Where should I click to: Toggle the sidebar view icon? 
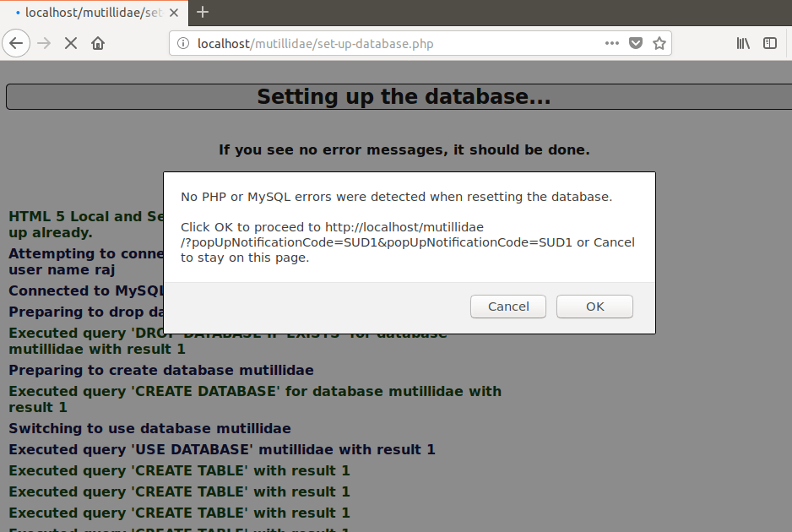click(770, 43)
